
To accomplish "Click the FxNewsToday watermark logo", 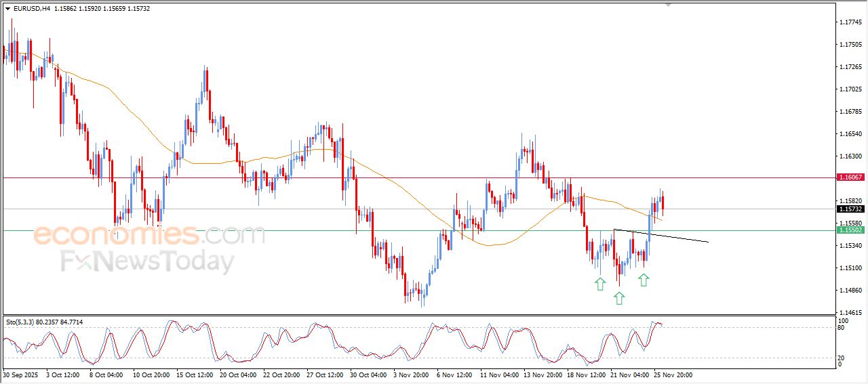I will tap(148, 261).
